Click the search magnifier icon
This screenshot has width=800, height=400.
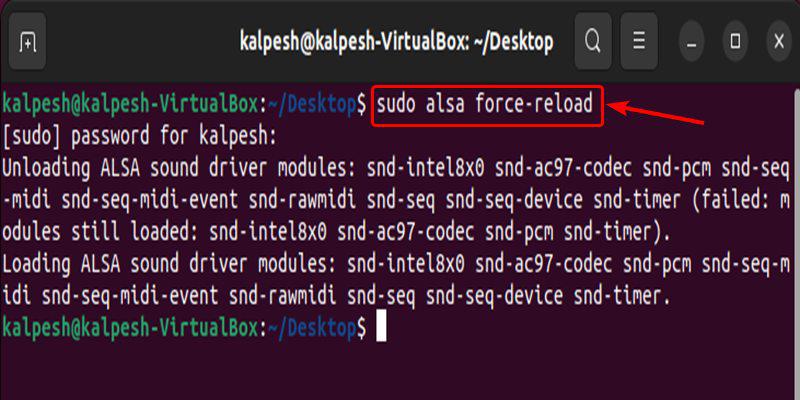click(x=593, y=42)
